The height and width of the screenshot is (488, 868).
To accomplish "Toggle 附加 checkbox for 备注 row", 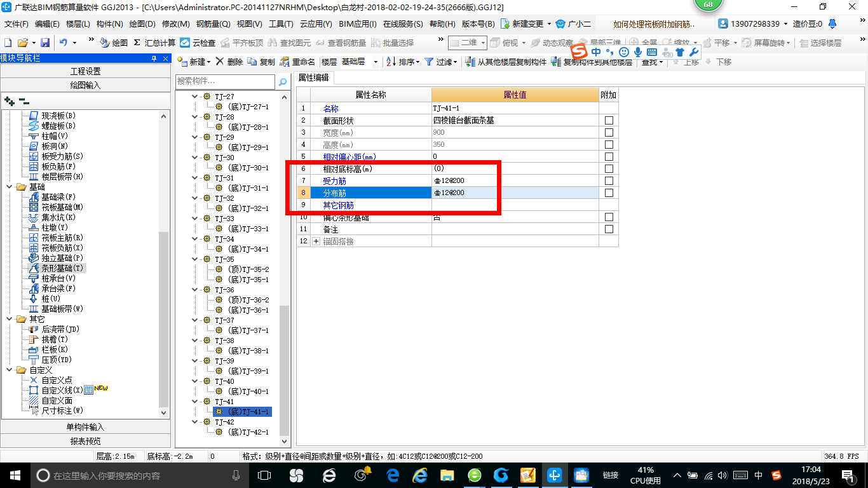I will (609, 229).
